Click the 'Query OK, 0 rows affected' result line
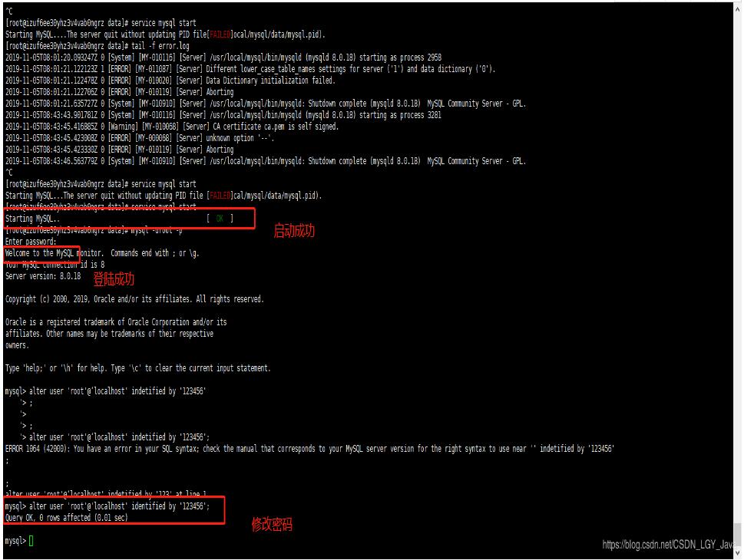 (67, 518)
